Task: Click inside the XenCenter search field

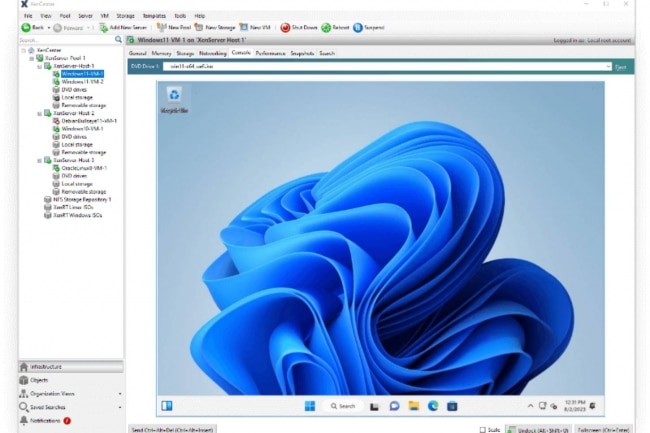Action: [x=66, y=40]
